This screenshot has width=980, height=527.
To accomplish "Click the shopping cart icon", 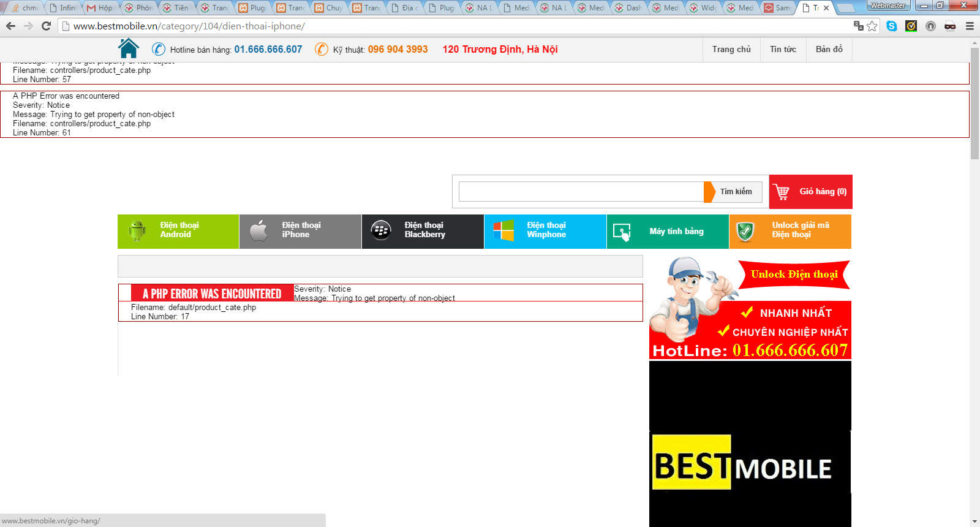I will (x=782, y=192).
